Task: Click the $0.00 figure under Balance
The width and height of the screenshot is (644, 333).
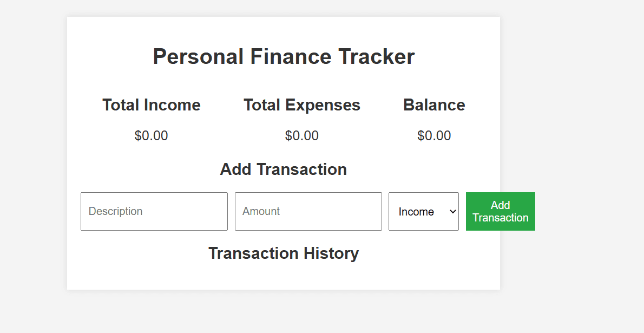Action: click(x=434, y=136)
